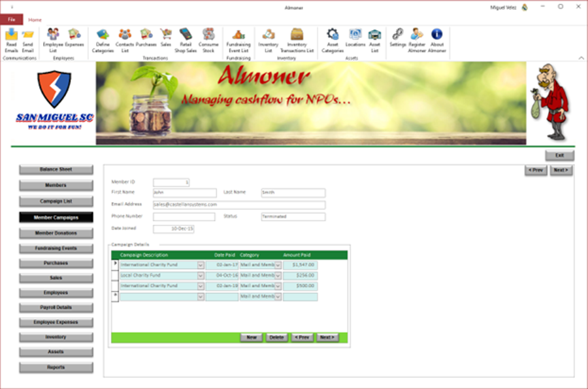Open Payroll Details section
The height and width of the screenshot is (389, 588).
point(56,307)
